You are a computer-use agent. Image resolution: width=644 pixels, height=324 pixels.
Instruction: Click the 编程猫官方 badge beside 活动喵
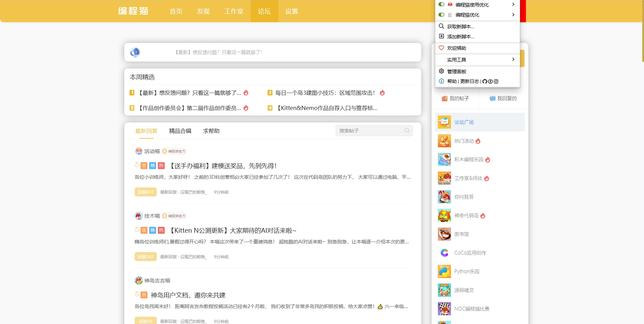click(174, 151)
